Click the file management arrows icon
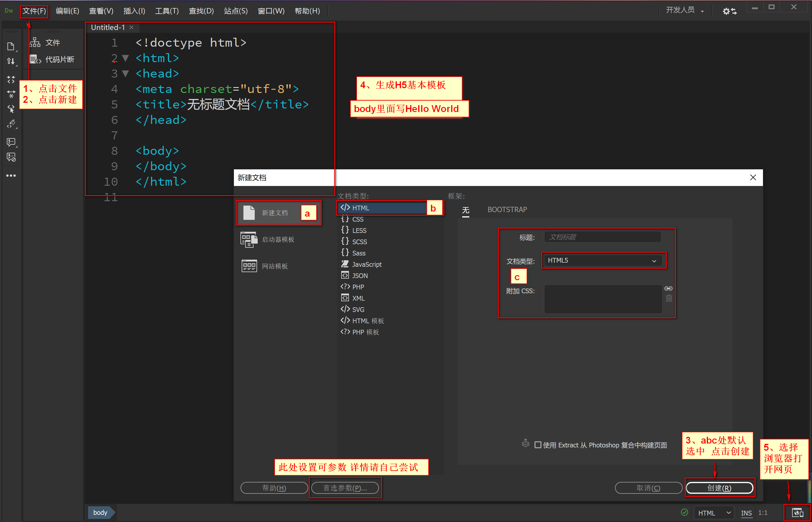The width and height of the screenshot is (812, 522). (x=11, y=61)
